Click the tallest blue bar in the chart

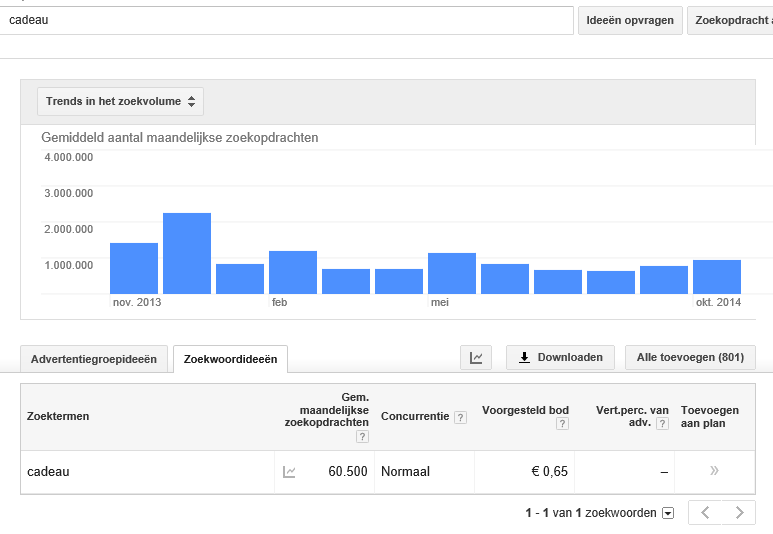click(187, 253)
